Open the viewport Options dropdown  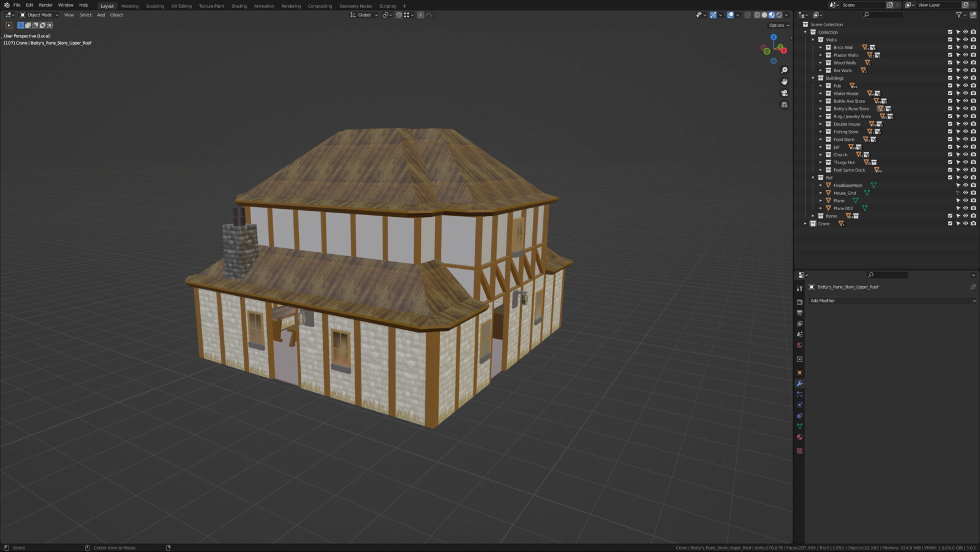pyautogui.click(x=779, y=25)
